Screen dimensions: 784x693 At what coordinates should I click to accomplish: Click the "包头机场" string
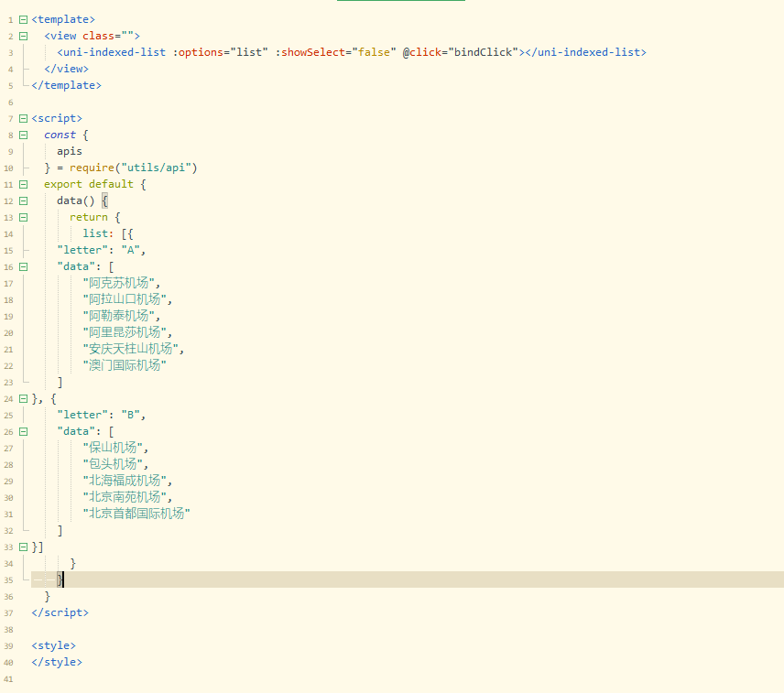[x=113, y=465]
